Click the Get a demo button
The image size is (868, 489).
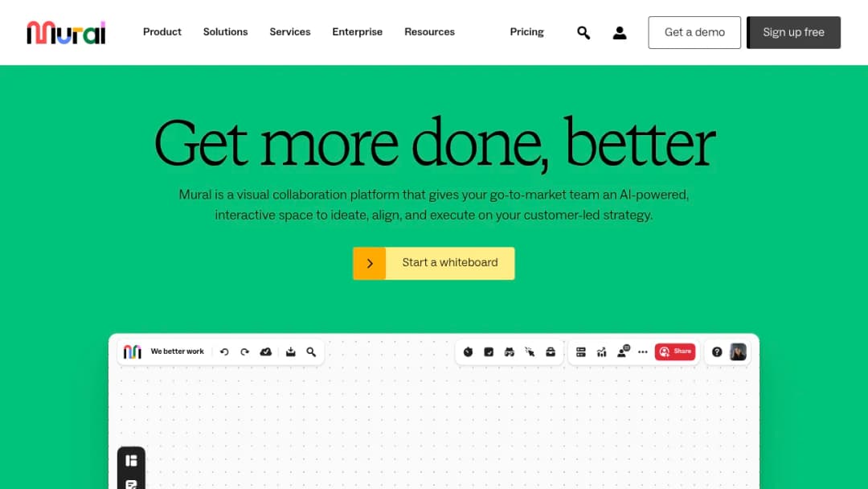click(694, 33)
